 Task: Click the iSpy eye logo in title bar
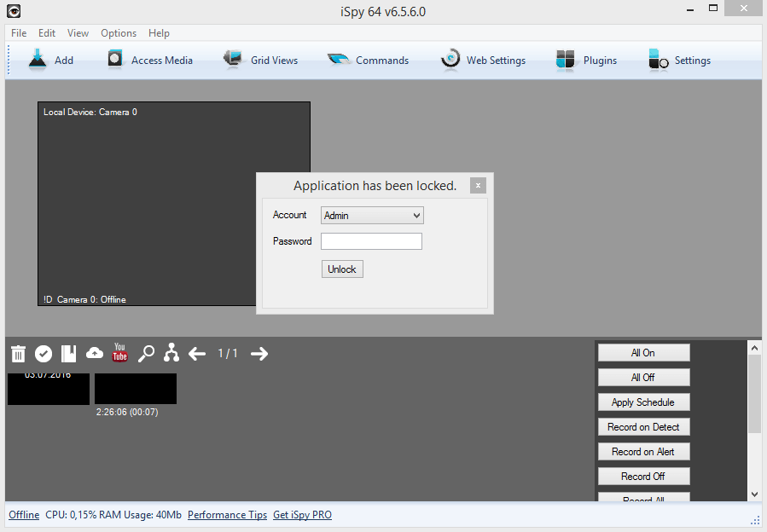click(14, 11)
